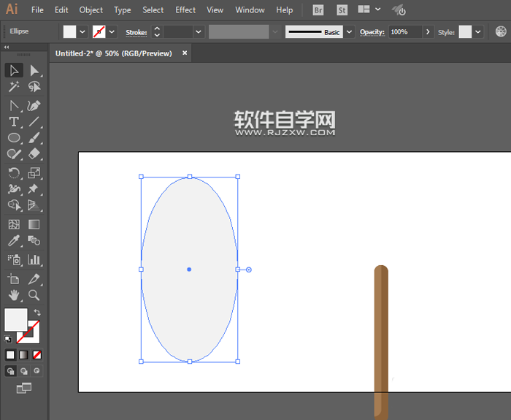Image resolution: width=511 pixels, height=420 pixels.
Task: Expand the fill color dropdown
Action: tap(82, 32)
